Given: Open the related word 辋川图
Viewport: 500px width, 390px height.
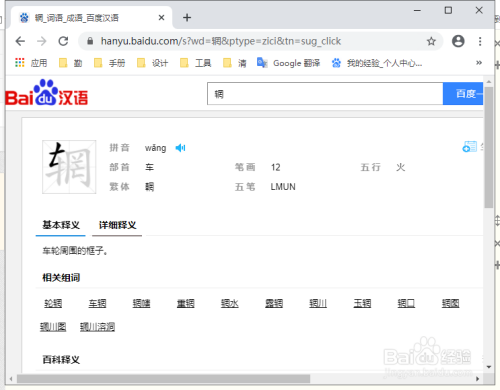Looking at the screenshot, I should [53, 327].
